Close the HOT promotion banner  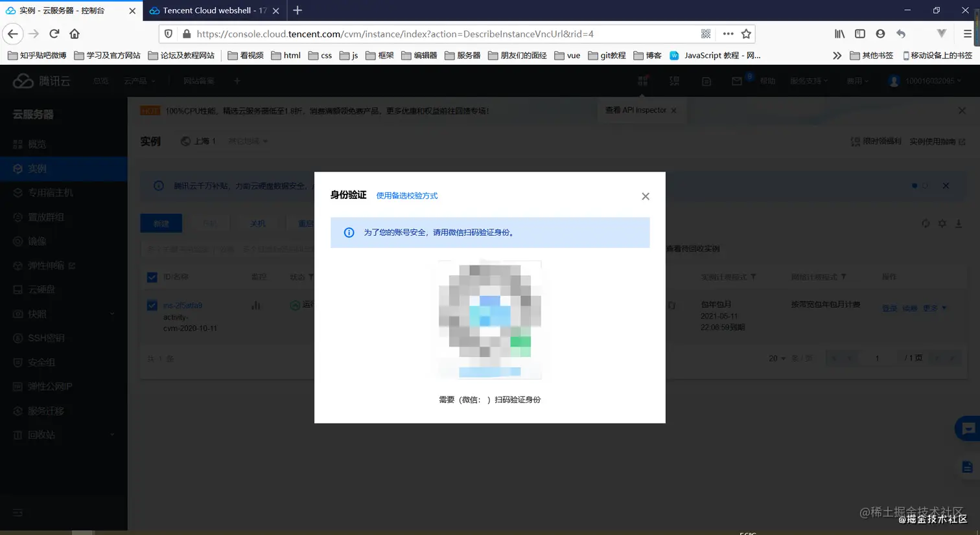(962, 111)
